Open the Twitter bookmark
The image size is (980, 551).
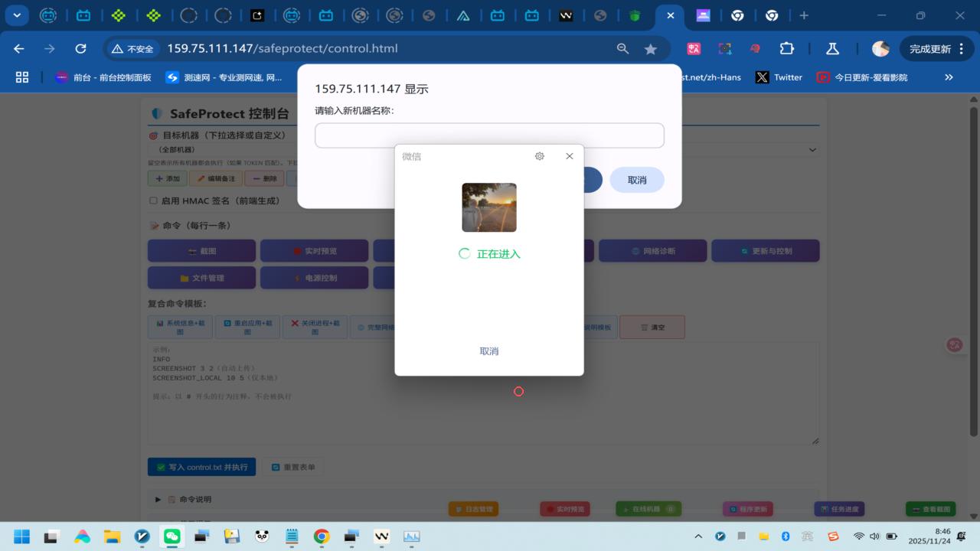click(x=779, y=77)
